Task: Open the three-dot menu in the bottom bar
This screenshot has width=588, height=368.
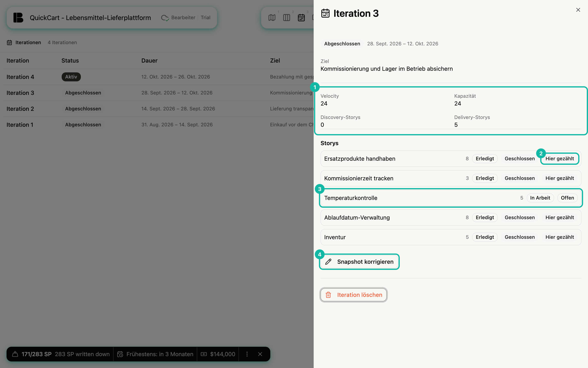Action: click(x=247, y=354)
